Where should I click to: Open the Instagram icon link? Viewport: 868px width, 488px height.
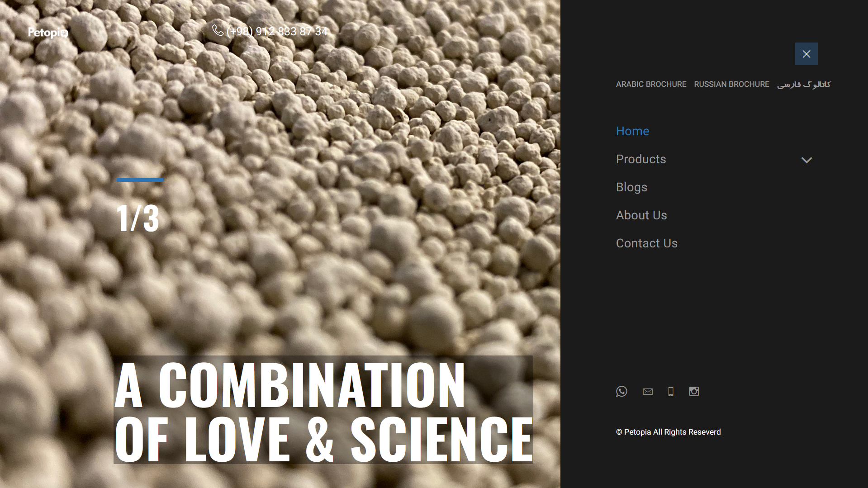click(x=694, y=392)
